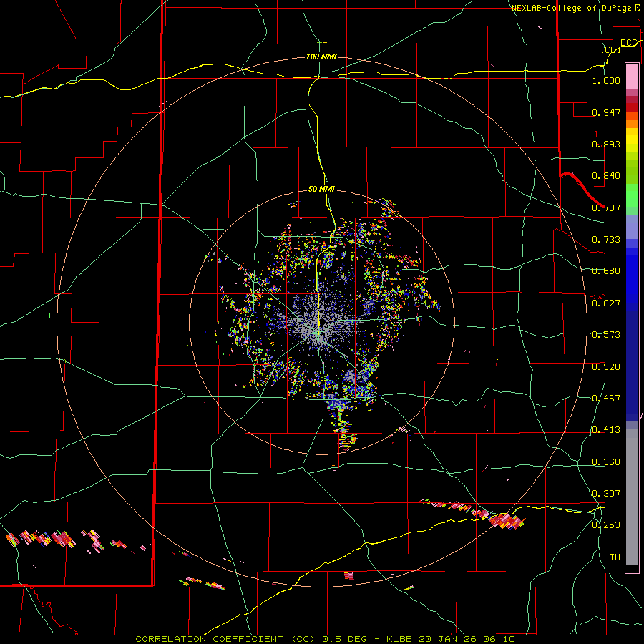Click the [CC] product label
Image resolution: width=644 pixels, height=644 pixels.
[x=611, y=49]
